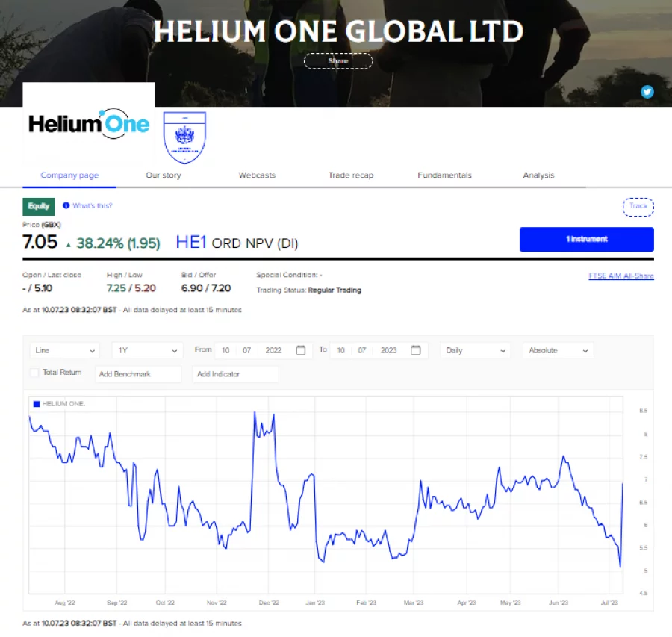Click the FTSE AIM All-Share link
Viewport: 672px width, 637px height.
621,276
